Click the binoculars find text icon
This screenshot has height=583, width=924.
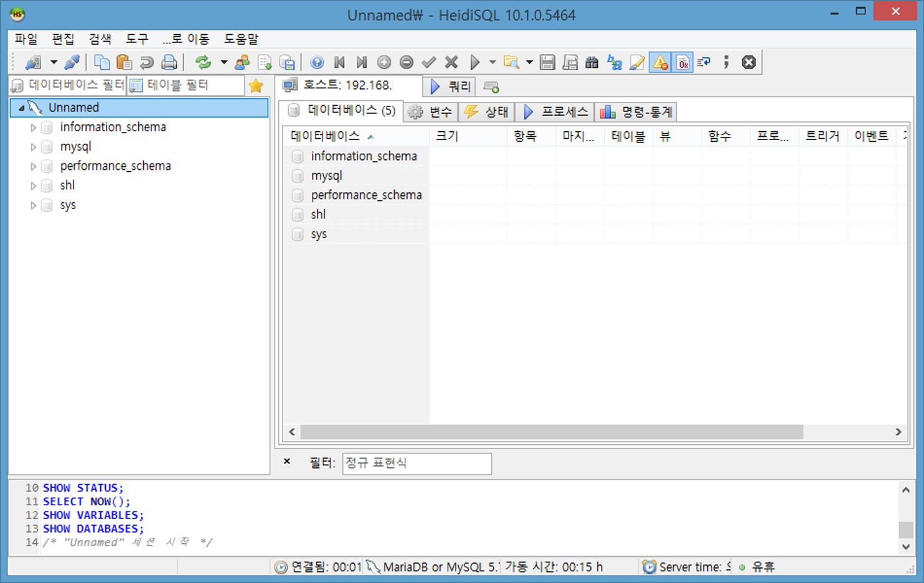pos(592,62)
